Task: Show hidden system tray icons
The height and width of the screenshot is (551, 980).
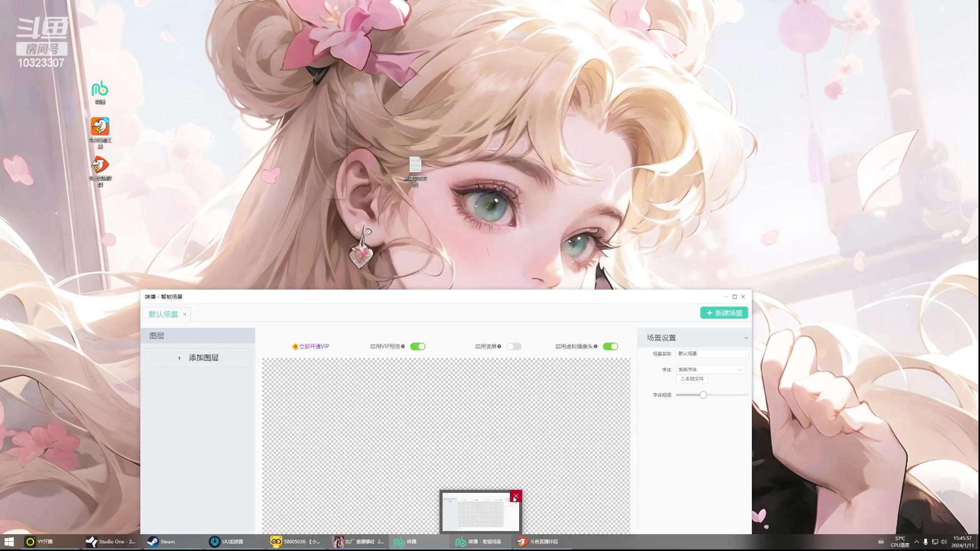Action: (x=917, y=542)
